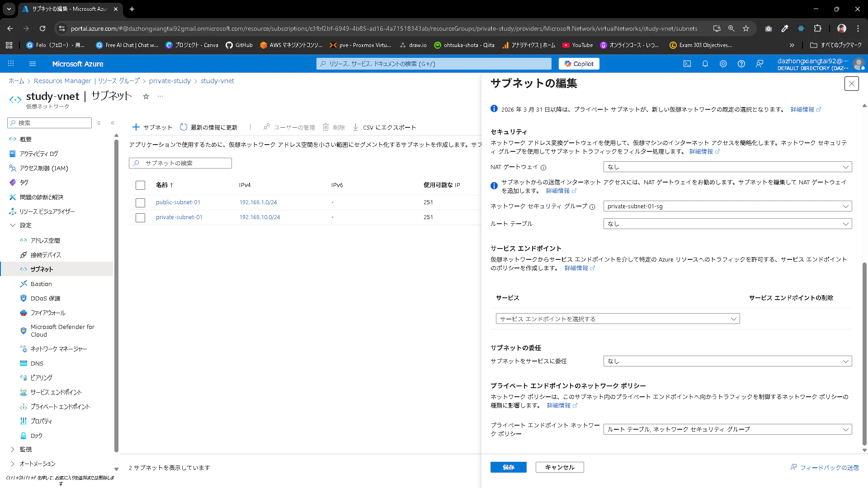Favorite study-vnet with star icon
The image size is (868, 488).
[x=146, y=96]
